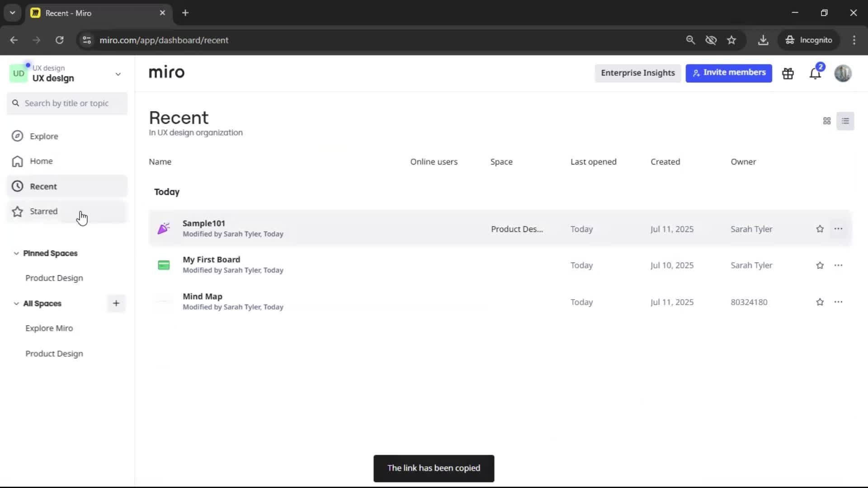Screen dimensions: 868x488
Task: Click the Product Des... space cell
Action: click(x=517, y=229)
